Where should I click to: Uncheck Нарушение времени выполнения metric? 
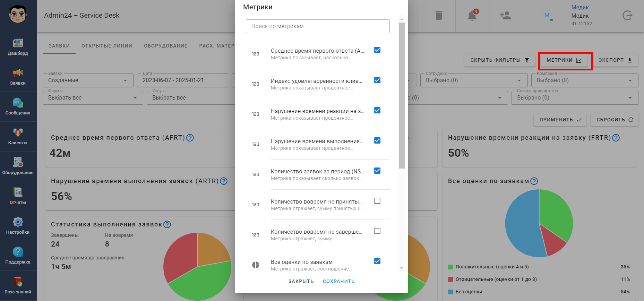pyautogui.click(x=377, y=140)
